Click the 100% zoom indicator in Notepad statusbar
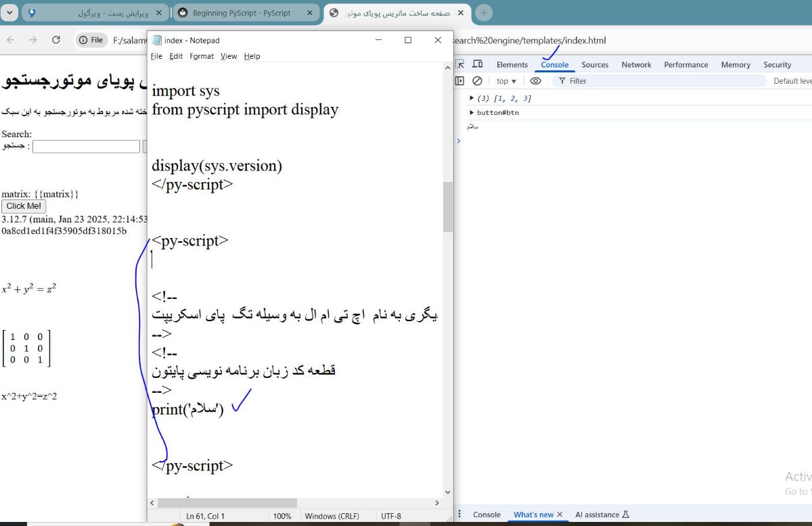This screenshot has width=812, height=526. click(283, 515)
